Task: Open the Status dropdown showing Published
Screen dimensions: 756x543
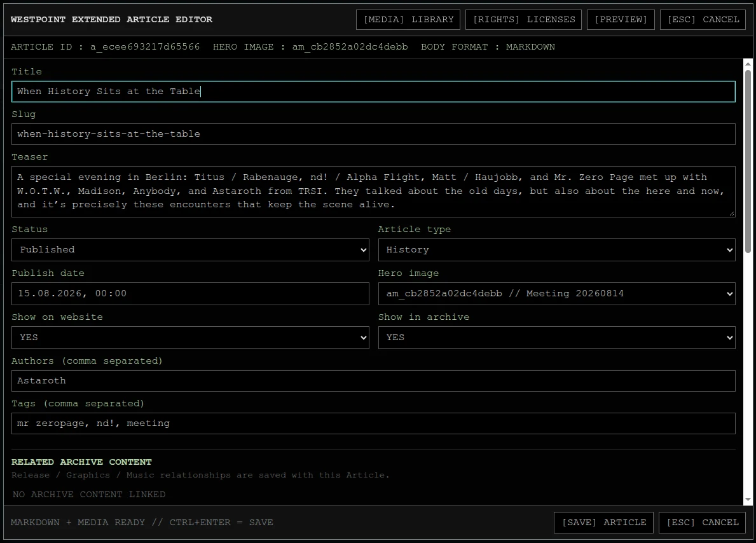Action: (x=191, y=250)
